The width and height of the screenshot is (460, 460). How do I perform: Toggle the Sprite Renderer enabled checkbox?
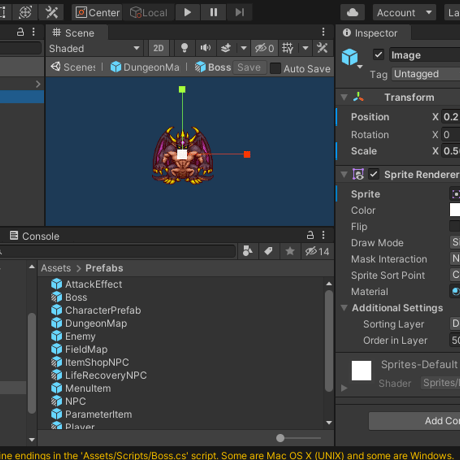pos(373,174)
